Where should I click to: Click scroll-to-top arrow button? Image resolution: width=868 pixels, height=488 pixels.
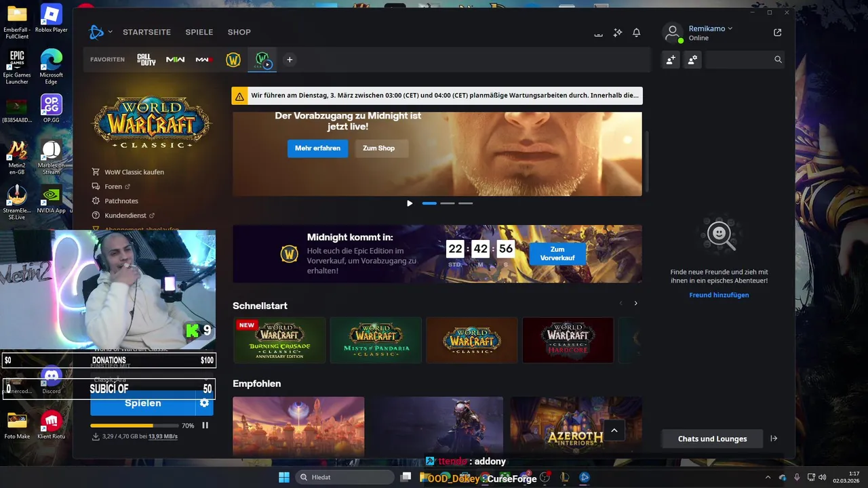coord(614,430)
